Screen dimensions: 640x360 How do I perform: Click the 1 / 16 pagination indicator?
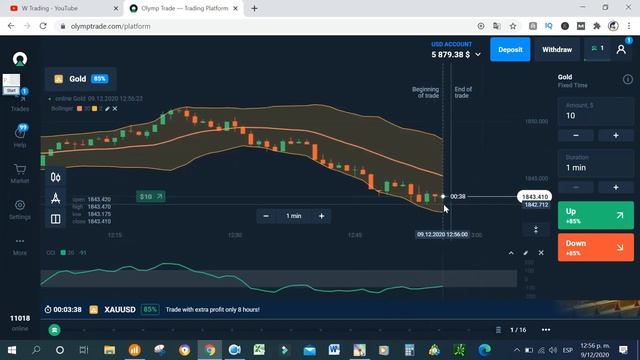(518, 330)
